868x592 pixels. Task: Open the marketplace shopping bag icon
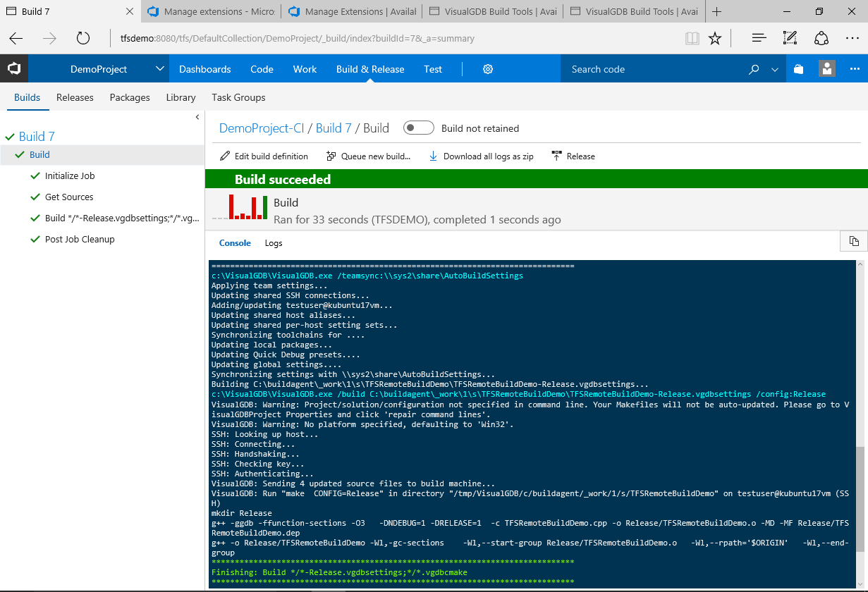tap(798, 69)
